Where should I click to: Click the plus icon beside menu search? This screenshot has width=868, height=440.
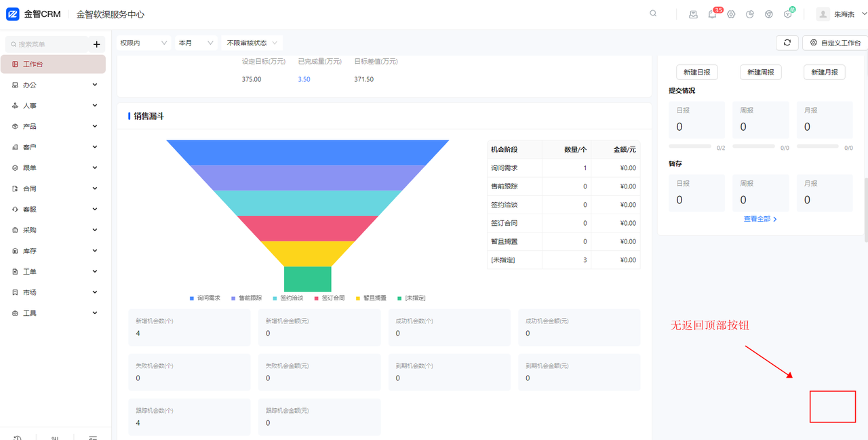(x=96, y=44)
